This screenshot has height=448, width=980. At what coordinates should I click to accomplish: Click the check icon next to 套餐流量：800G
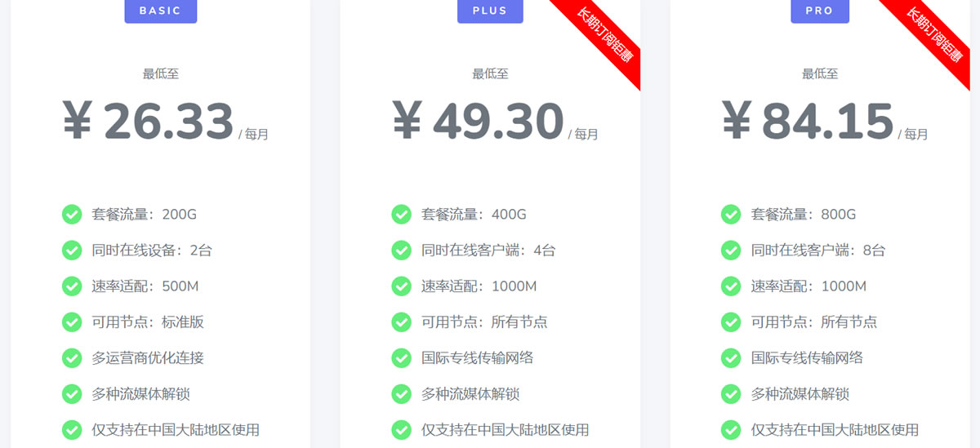coord(731,215)
